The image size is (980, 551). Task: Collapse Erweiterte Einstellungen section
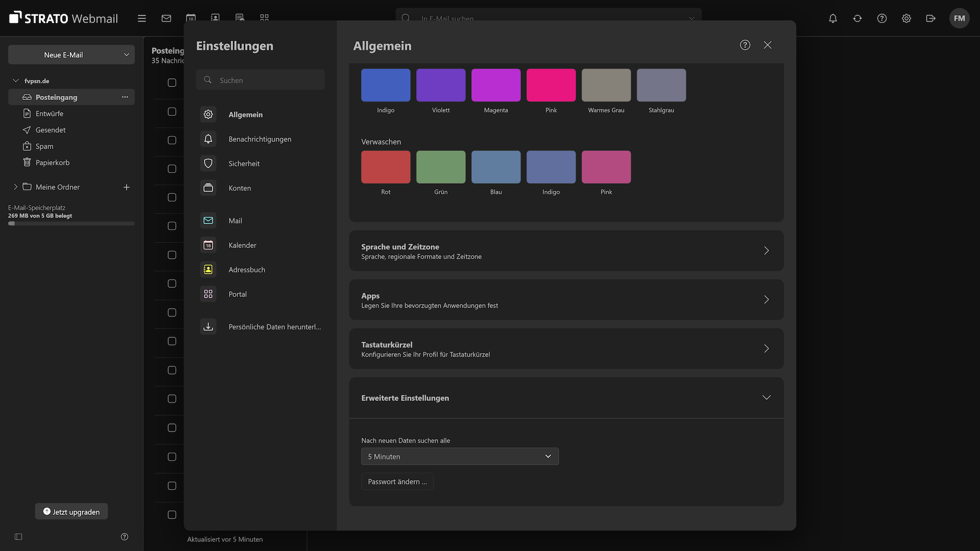[x=566, y=397]
